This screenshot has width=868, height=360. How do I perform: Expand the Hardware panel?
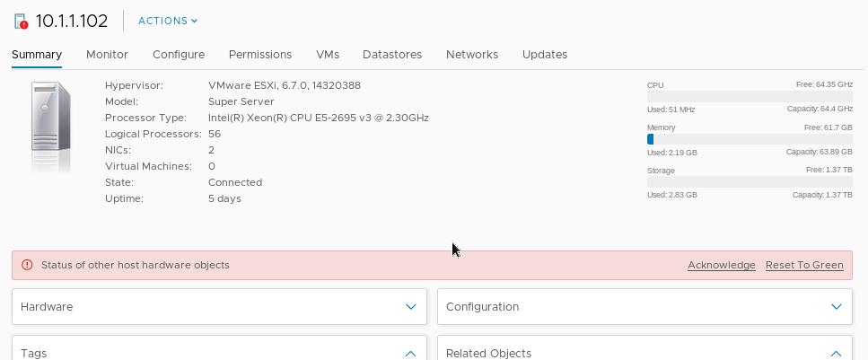coord(411,306)
